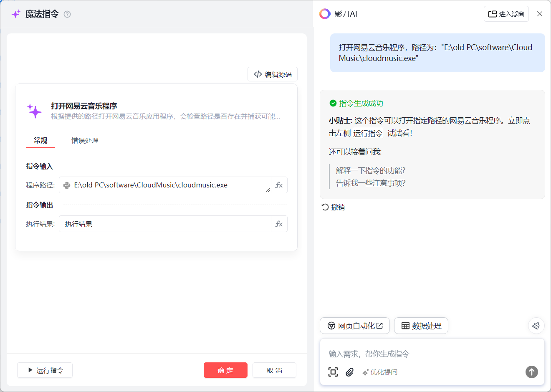Click the round send arrow button
The image size is (551, 392).
[x=532, y=372]
